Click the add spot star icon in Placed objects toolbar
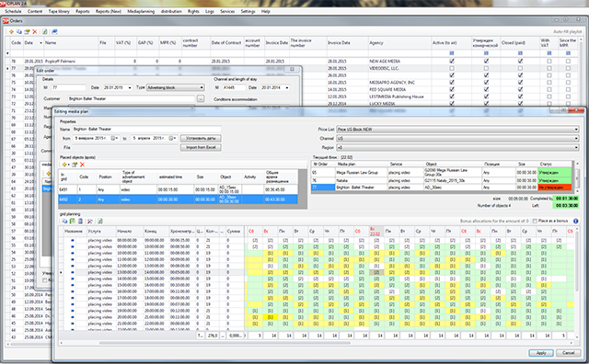The width and height of the screenshot is (589, 364). (x=64, y=165)
